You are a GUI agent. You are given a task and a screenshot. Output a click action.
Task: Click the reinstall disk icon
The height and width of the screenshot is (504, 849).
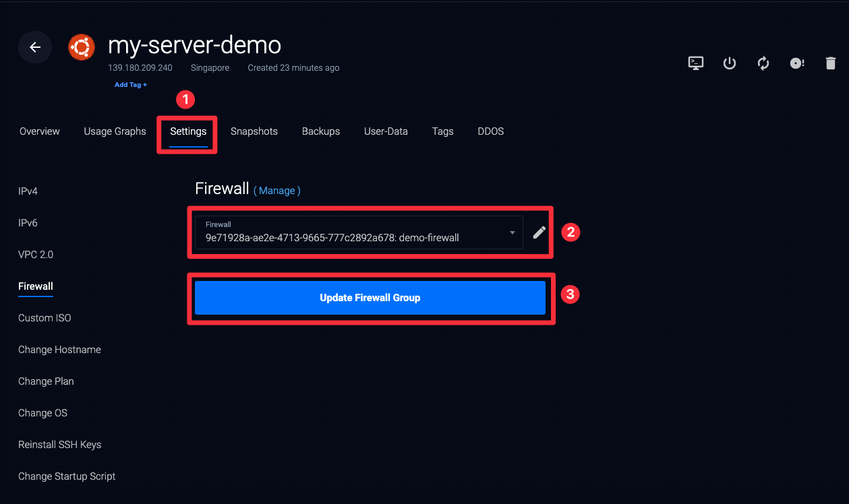(x=797, y=63)
